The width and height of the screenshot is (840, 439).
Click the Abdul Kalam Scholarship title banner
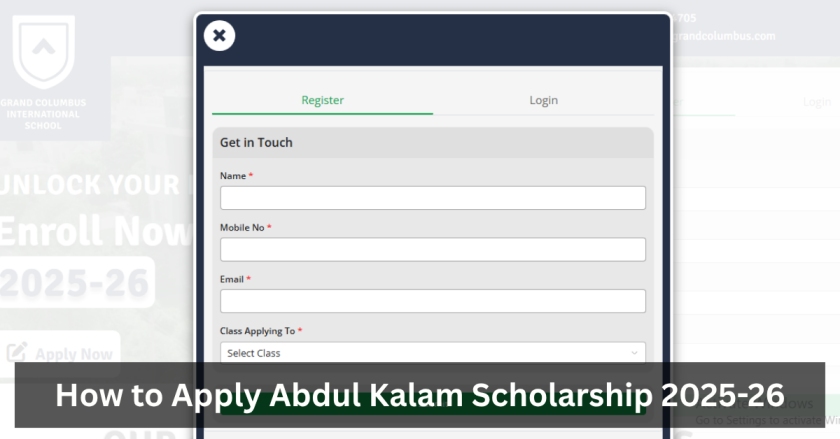420,395
